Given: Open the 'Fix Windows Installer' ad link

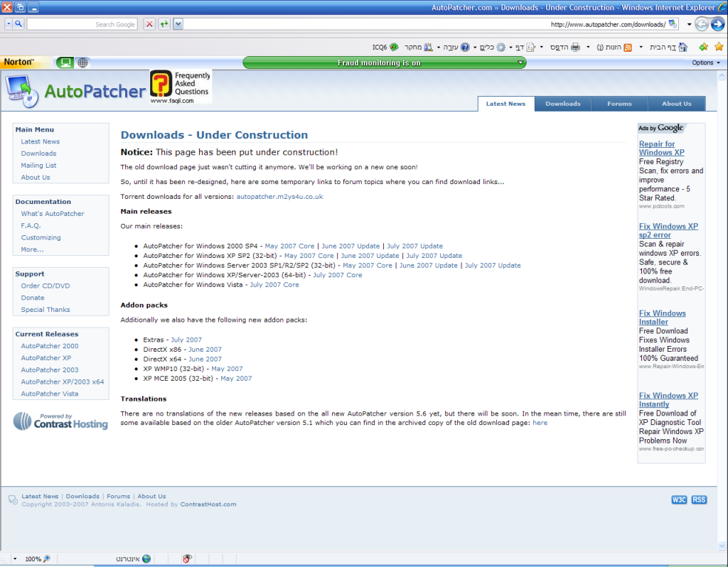Looking at the screenshot, I should pos(662,318).
